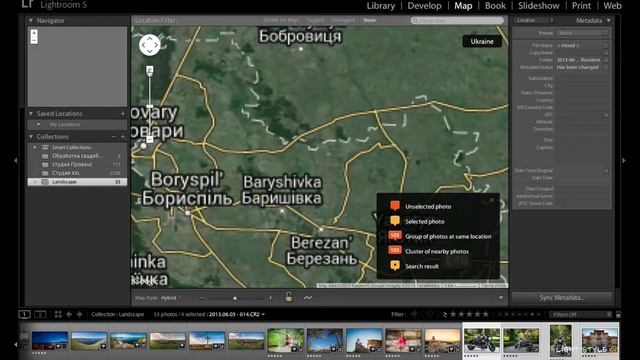Open the toolbar content dropdown arrow
The width and height of the screenshot is (640, 360).
(501, 298)
